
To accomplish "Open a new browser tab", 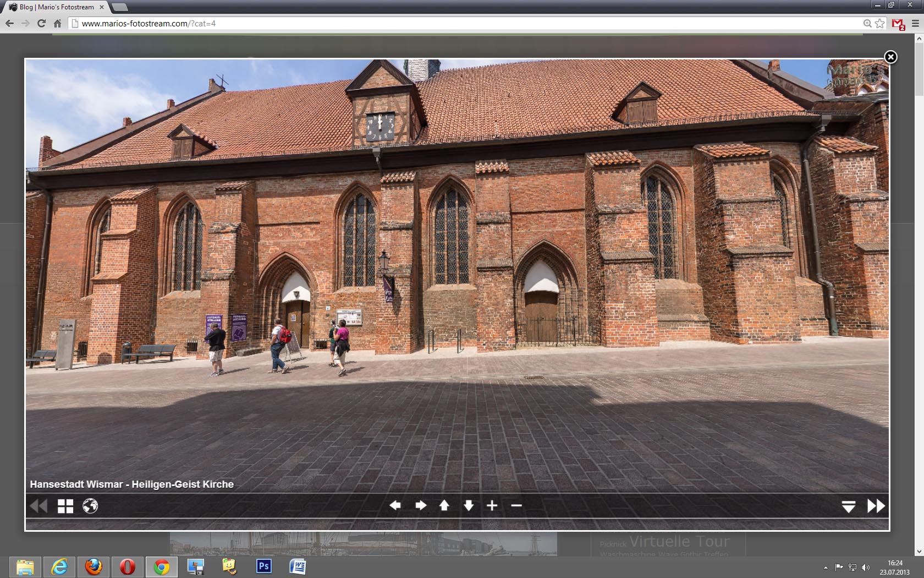I will 119,7.
